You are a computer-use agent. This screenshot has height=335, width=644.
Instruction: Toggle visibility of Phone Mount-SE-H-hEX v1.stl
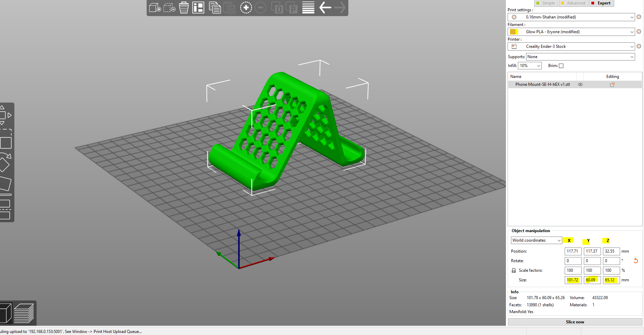pyautogui.click(x=580, y=84)
